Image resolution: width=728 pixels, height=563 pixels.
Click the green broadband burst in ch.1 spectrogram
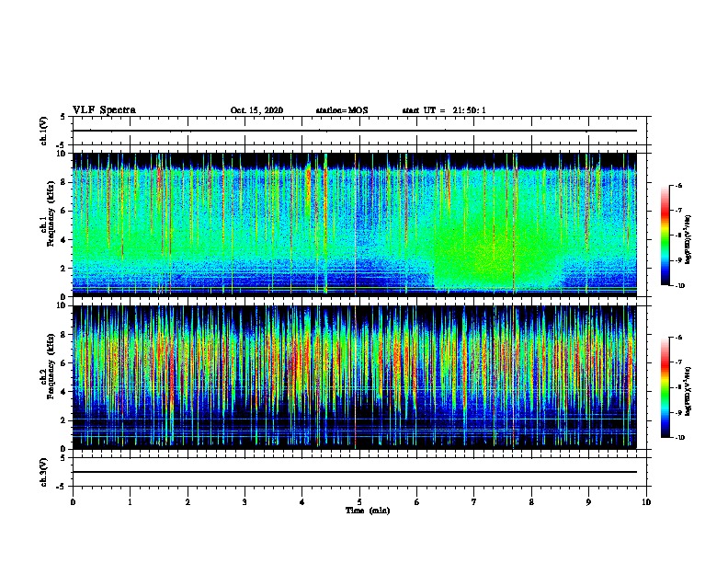click(496, 251)
